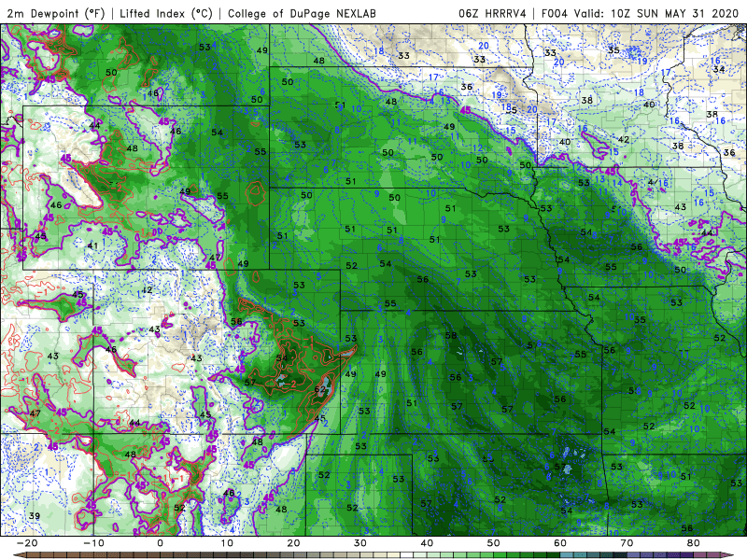
Task: Click the '34' dewpoint value on the map
Action: pyautogui.click(x=718, y=69)
